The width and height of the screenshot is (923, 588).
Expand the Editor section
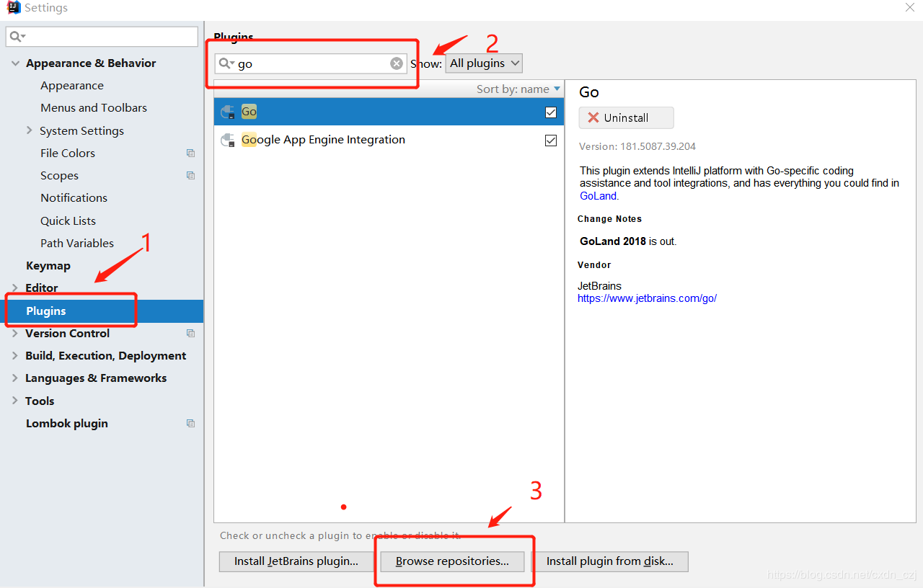[15, 288]
